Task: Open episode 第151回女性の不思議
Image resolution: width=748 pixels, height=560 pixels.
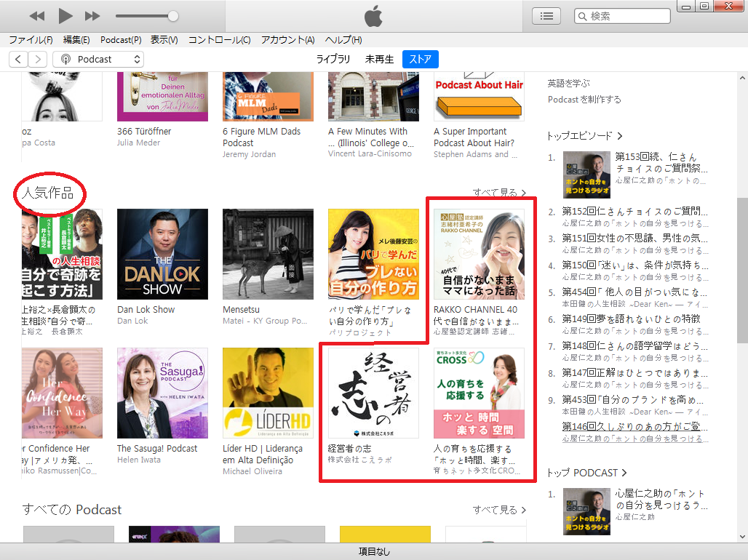Action: [x=635, y=238]
